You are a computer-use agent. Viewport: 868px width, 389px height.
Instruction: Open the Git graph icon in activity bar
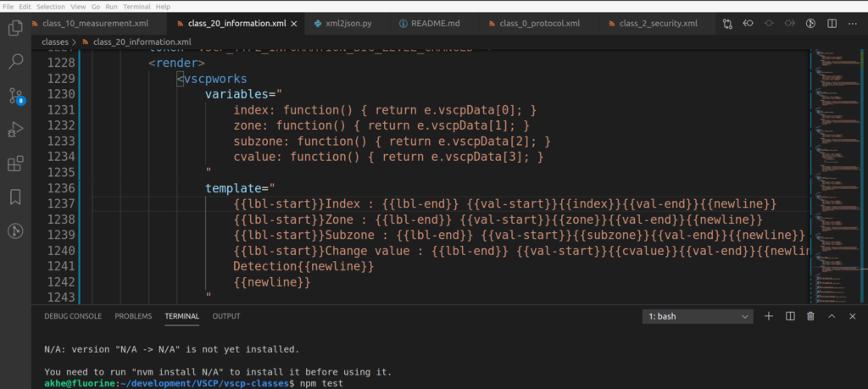[15, 231]
